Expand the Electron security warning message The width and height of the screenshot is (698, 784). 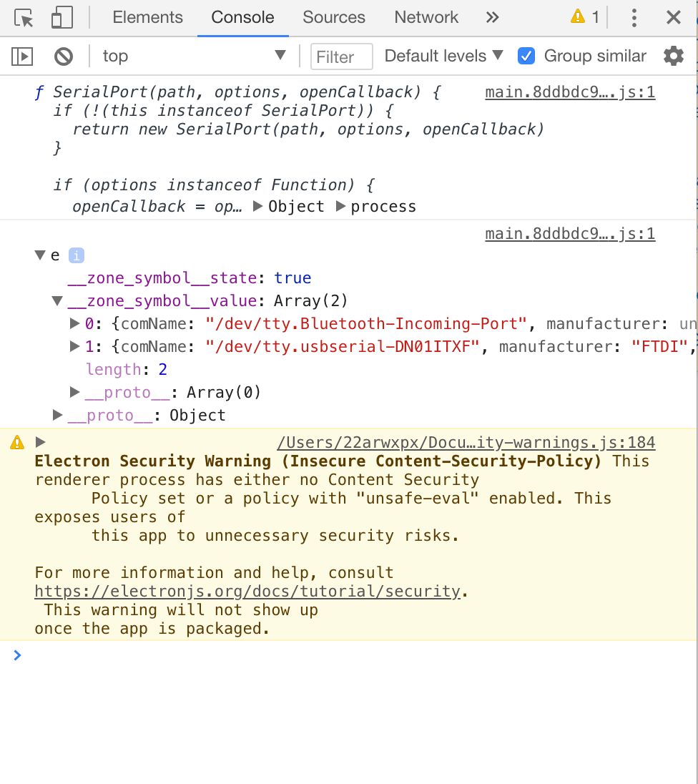click(41, 441)
